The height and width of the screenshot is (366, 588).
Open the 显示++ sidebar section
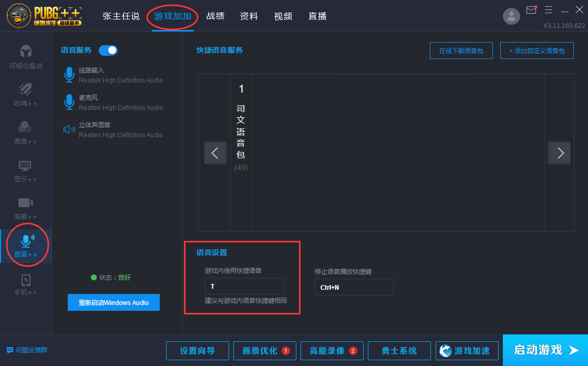(x=26, y=171)
